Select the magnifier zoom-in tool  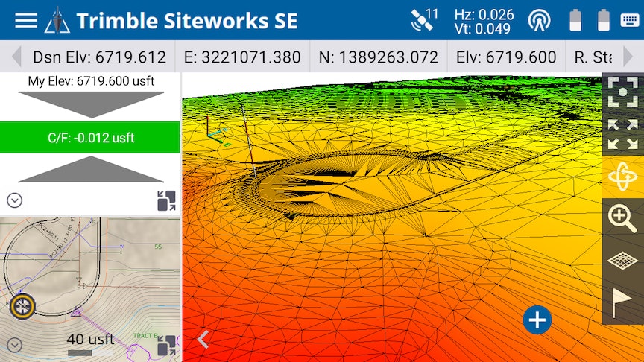pyautogui.click(x=622, y=219)
